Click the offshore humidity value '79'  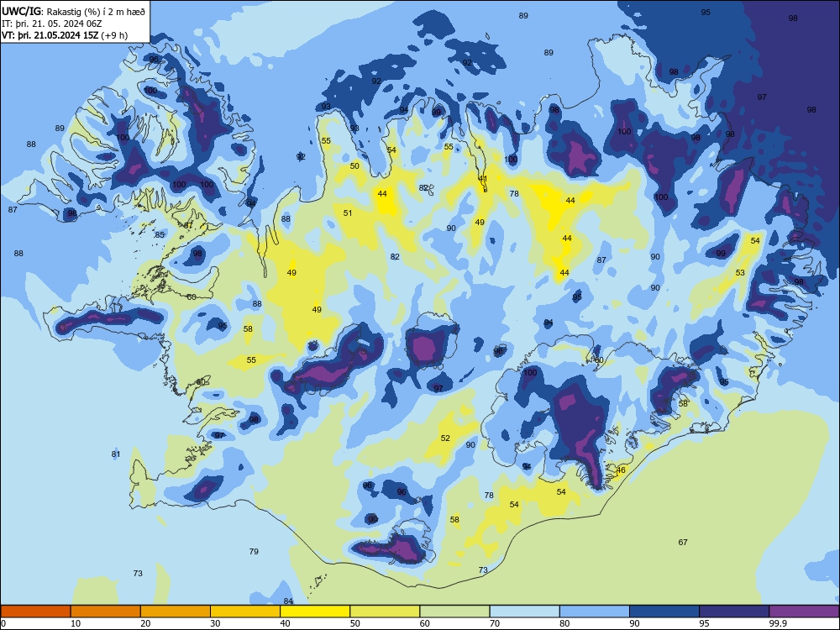[x=254, y=551]
